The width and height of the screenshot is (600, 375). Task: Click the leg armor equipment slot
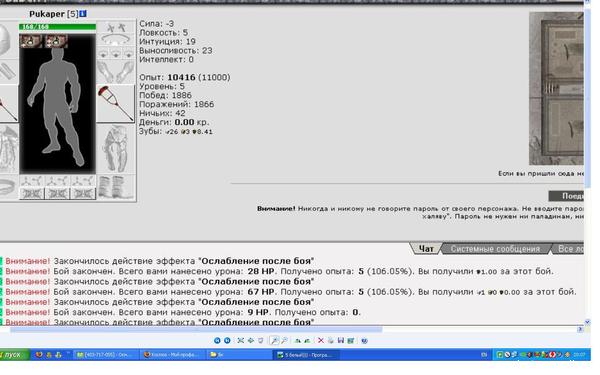tap(116, 149)
